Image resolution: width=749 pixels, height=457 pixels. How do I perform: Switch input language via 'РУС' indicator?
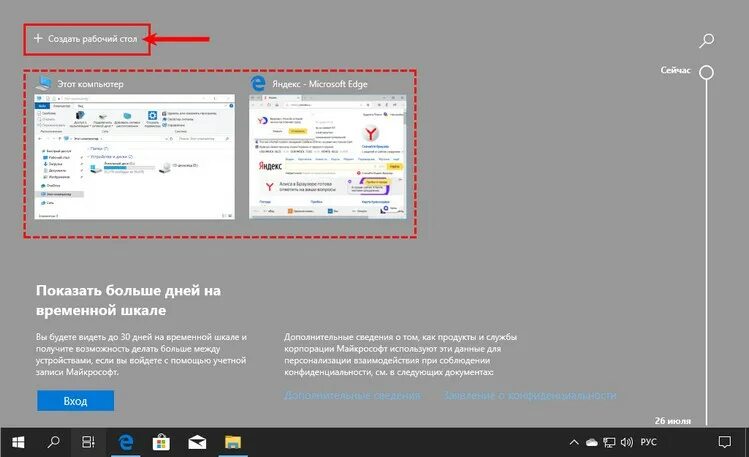coord(648,442)
